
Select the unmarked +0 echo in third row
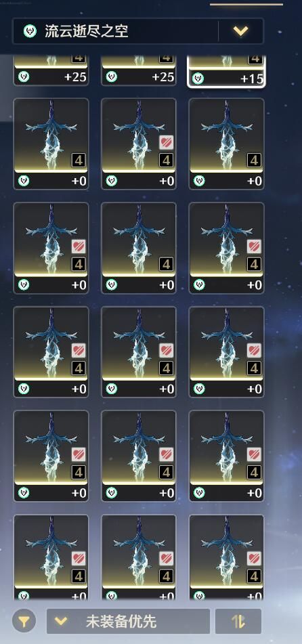pos(139,248)
